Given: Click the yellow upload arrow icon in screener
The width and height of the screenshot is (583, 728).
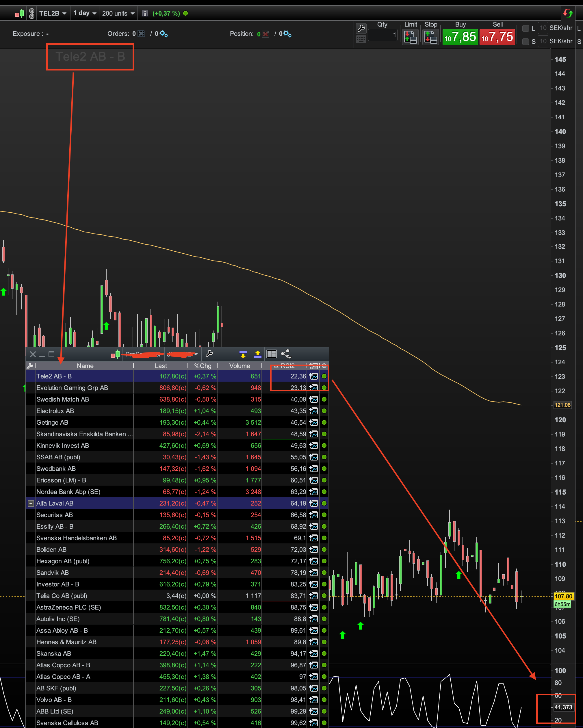Looking at the screenshot, I should pyautogui.click(x=258, y=354).
